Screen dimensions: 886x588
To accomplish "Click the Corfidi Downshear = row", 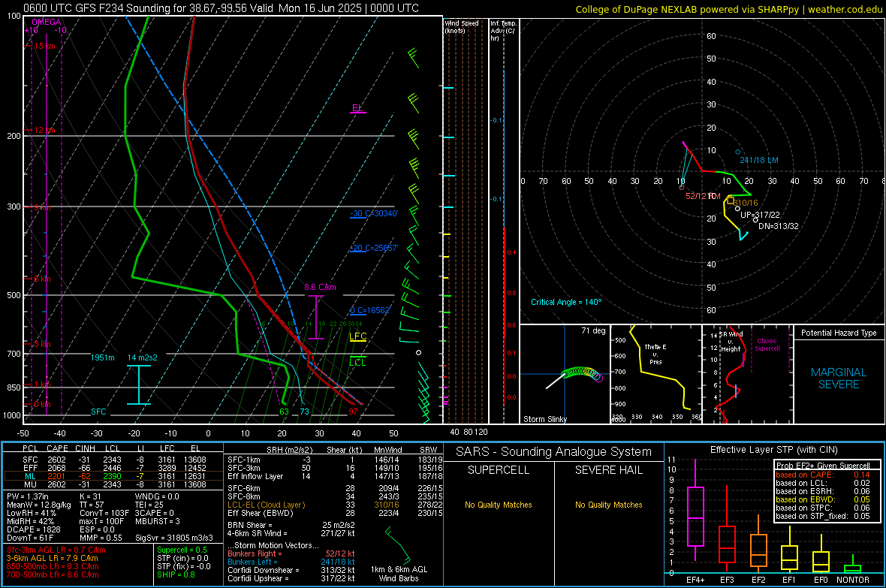I will (291, 570).
